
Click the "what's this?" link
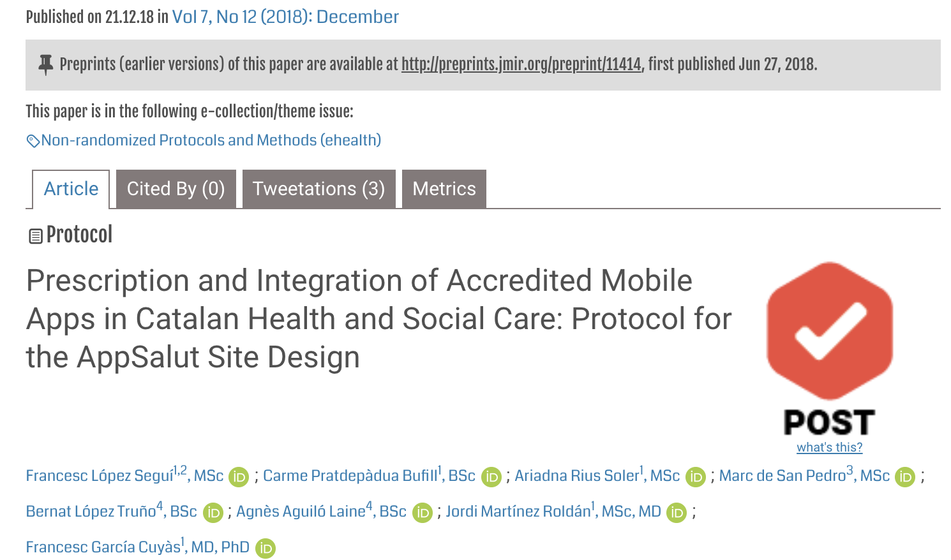[829, 448]
